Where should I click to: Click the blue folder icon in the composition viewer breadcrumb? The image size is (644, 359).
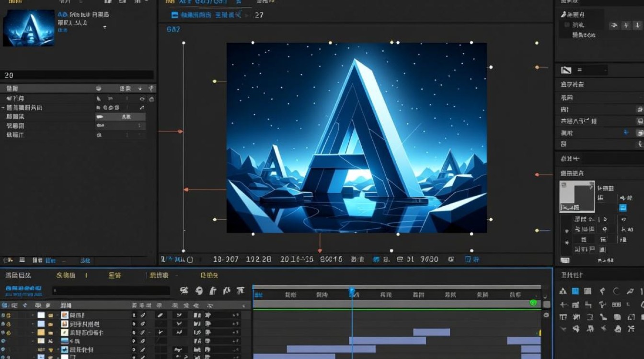(x=175, y=15)
